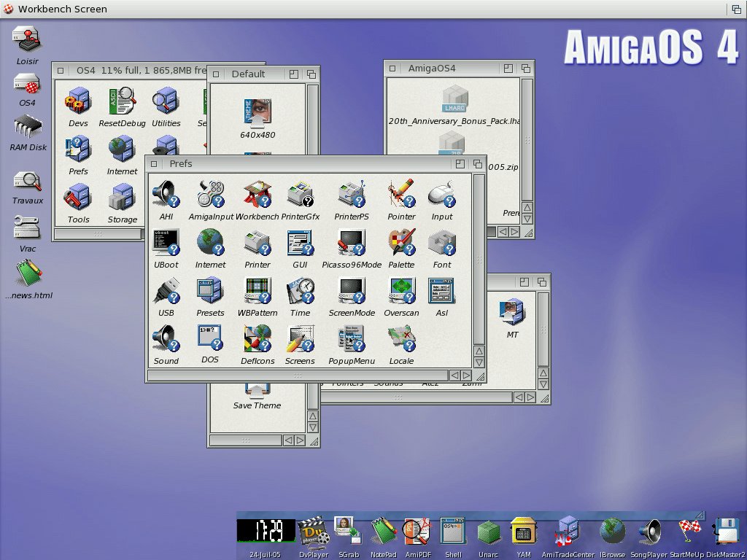Select the Workbench icon in Prefs window
The width and height of the screenshot is (747, 560).
point(258,194)
